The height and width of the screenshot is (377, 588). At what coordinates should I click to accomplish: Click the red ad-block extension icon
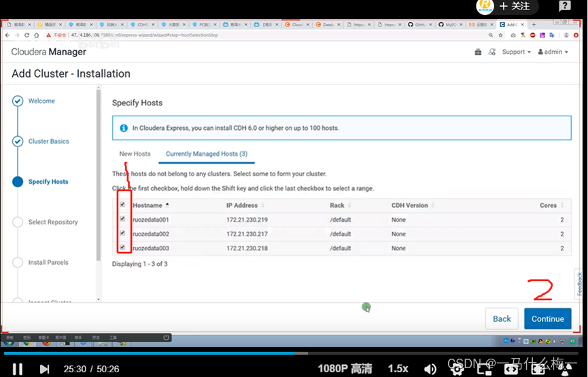coord(532,35)
